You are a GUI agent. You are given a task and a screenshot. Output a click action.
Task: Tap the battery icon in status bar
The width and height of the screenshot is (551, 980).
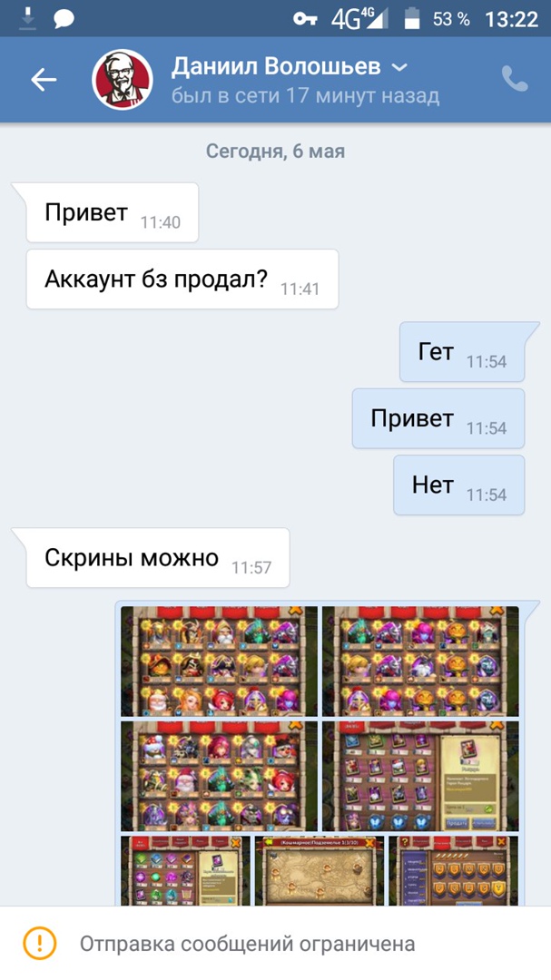pyautogui.click(x=411, y=19)
